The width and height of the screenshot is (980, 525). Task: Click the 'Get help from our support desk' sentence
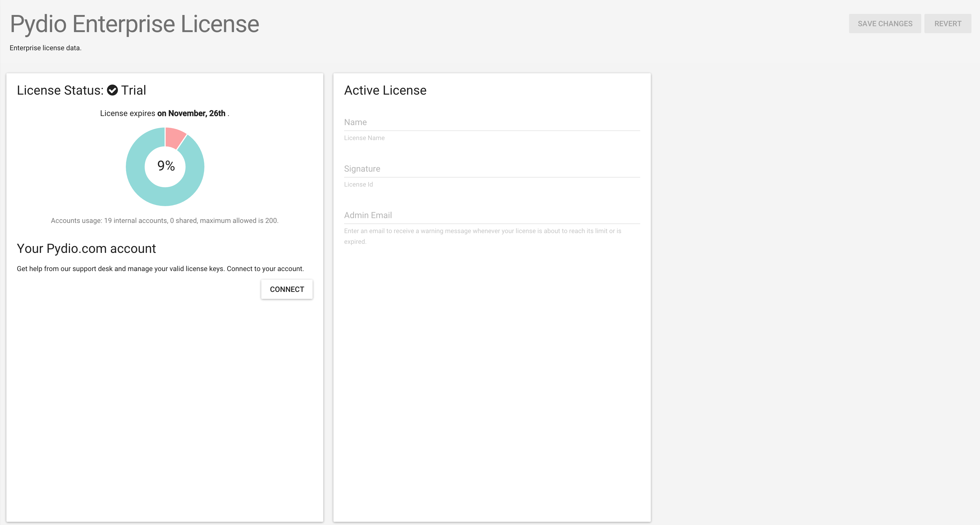tap(160, 269)
